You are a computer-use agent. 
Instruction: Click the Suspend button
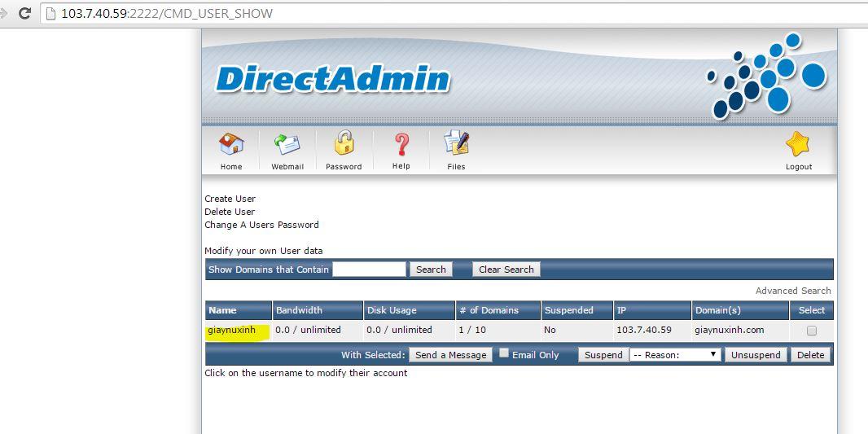coord(603,355)
